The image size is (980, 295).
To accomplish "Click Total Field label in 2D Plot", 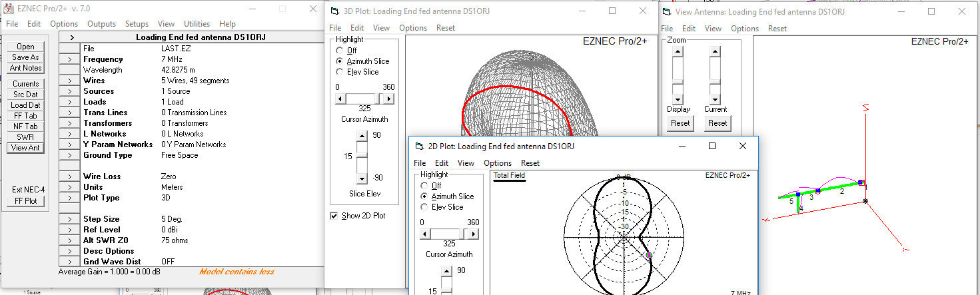I will [x=509, y=176].
